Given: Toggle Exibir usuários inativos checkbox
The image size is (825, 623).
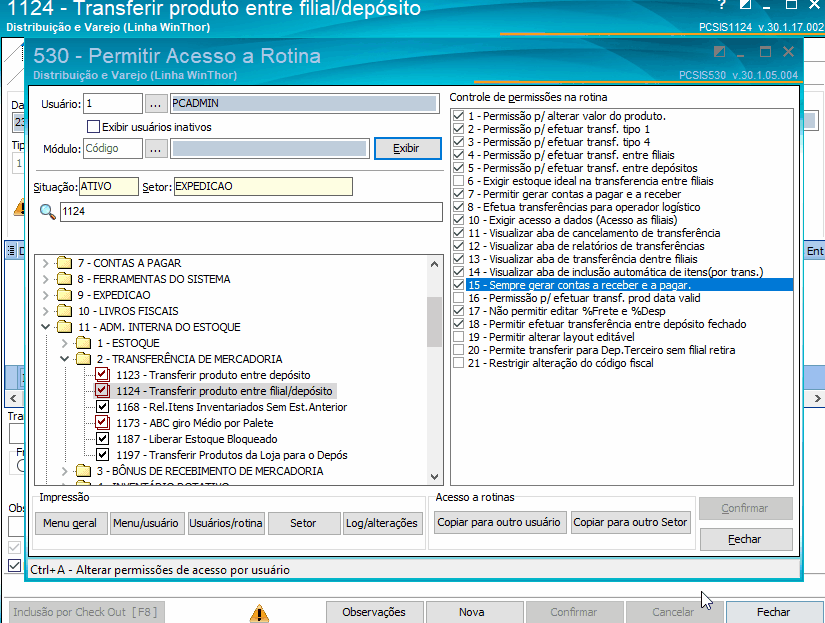Looking at the screenshot, I should (x=93, y=127).
